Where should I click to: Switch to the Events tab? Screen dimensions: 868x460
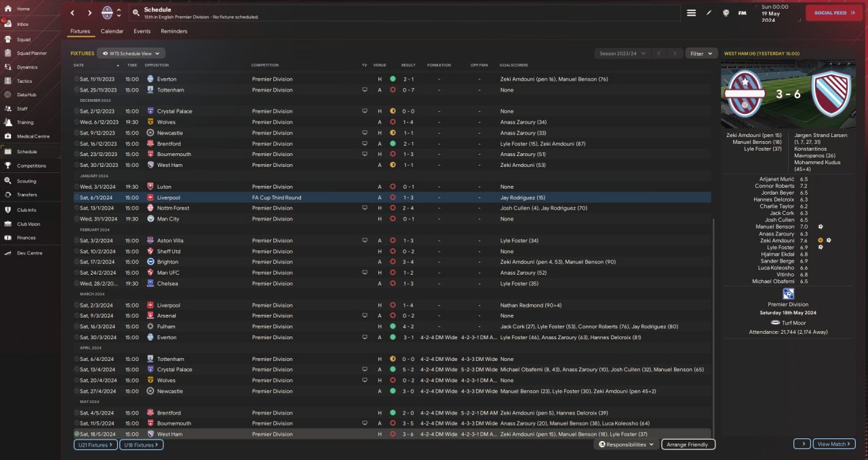(142, 31)
